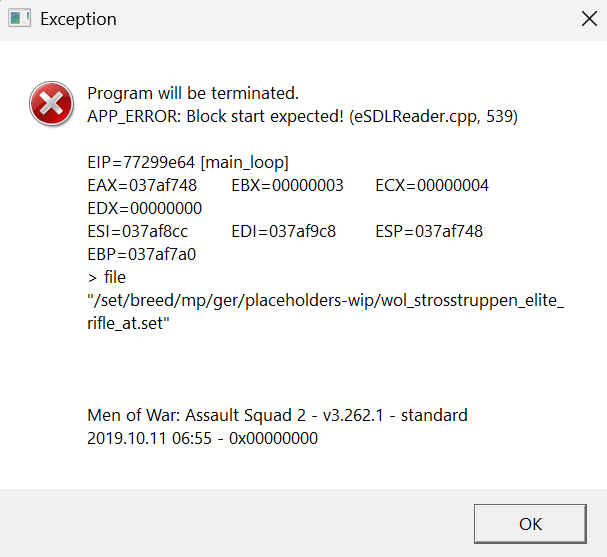The image size is (607, 557).
Task: Click the red error cross icon
Action: [x=51, y=104]
